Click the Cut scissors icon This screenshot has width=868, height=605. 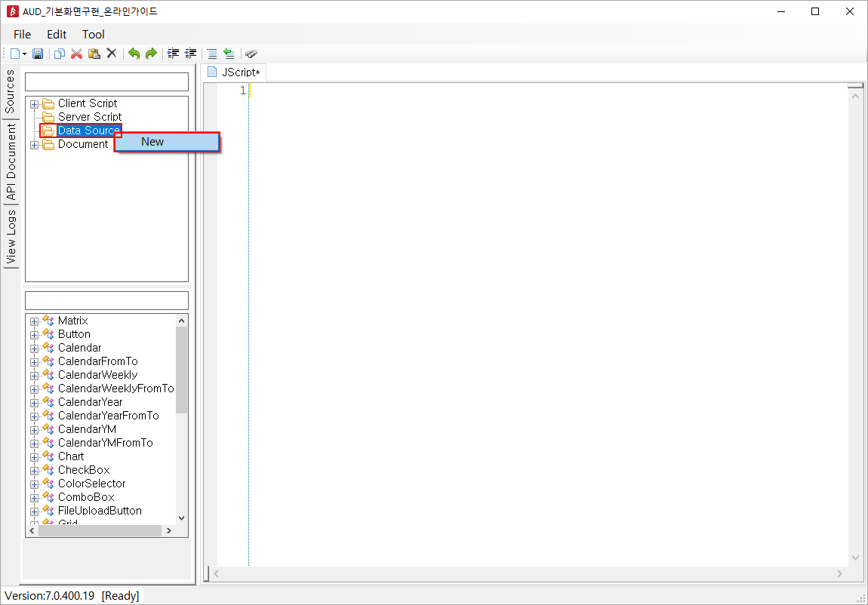coord(77,54)
